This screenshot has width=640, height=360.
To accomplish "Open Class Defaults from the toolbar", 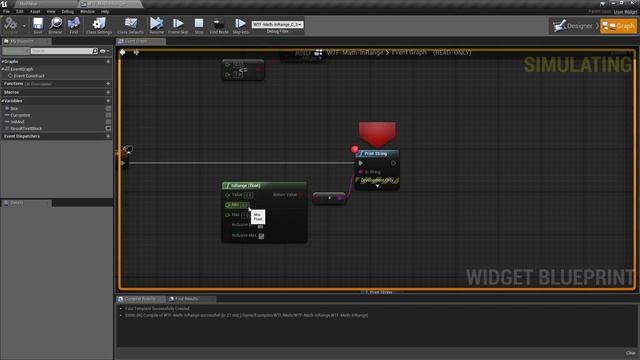I will (x=131, y=25).
